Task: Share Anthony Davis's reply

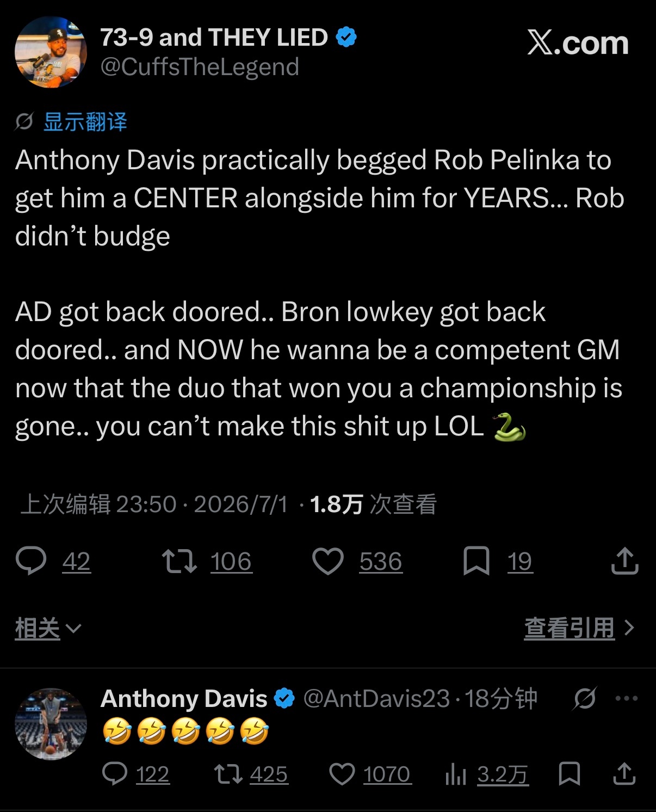Action: click(x=624, y=773)
